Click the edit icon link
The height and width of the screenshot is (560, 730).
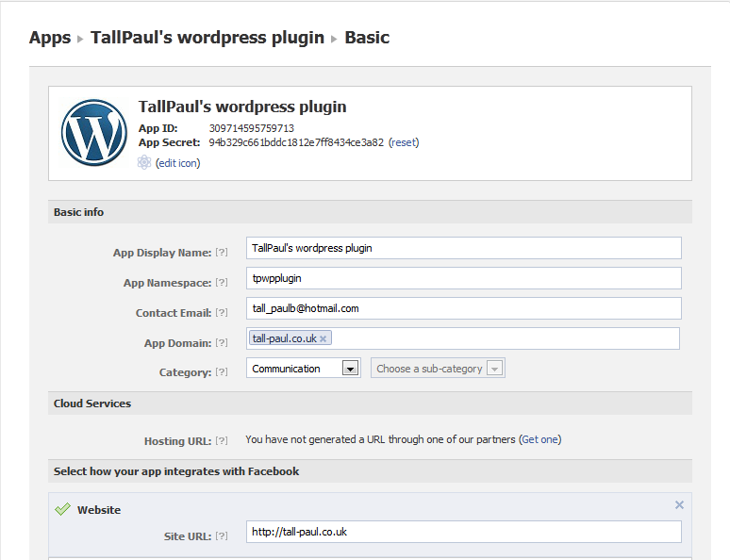pyautogui.click(x=178, y=163)
